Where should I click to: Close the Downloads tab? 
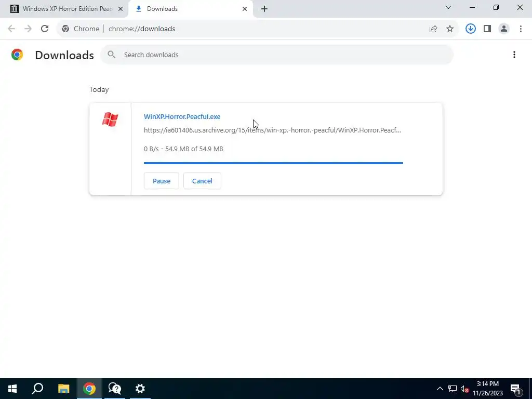(x=245, y=9)
